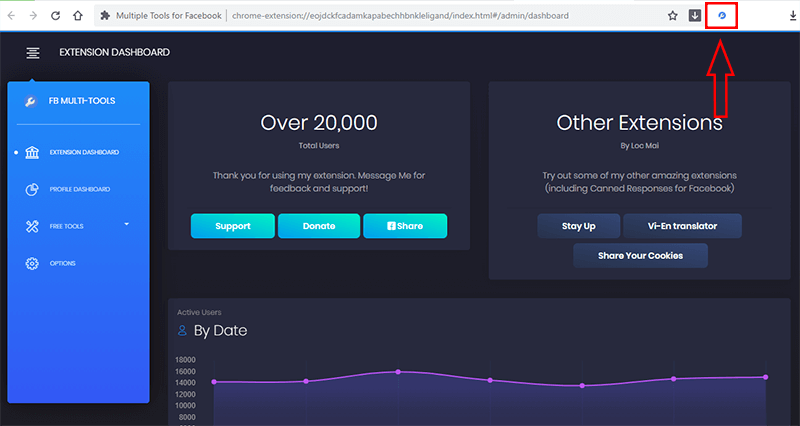Click the Profile Dashboard pie chart icon
The image size is (800, 426).
coord(32,189)
